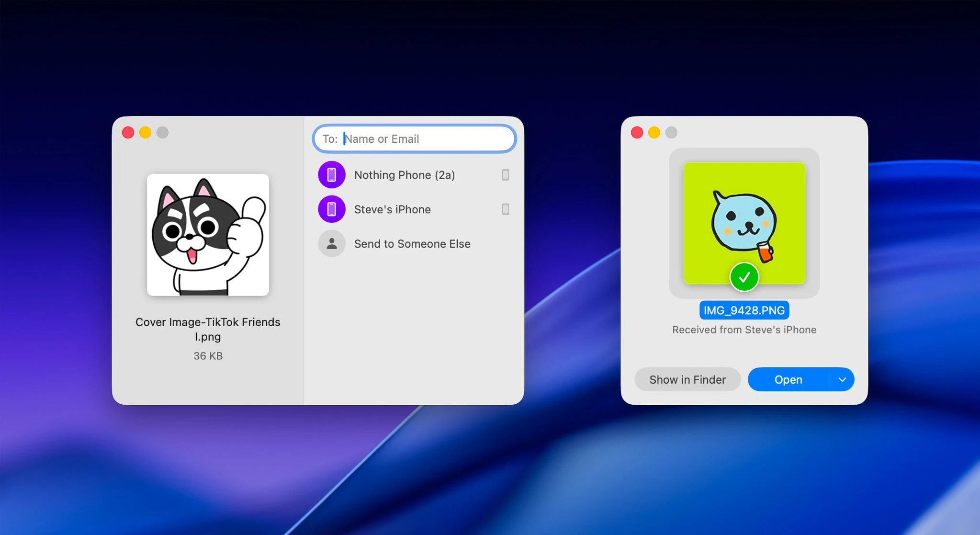
Task: Select the Nothing Phone (2a) recipient label
Action: [404, 175]
